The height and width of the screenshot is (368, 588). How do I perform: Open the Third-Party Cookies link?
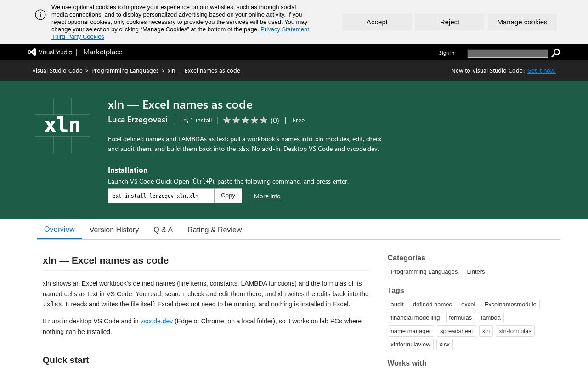78,37
